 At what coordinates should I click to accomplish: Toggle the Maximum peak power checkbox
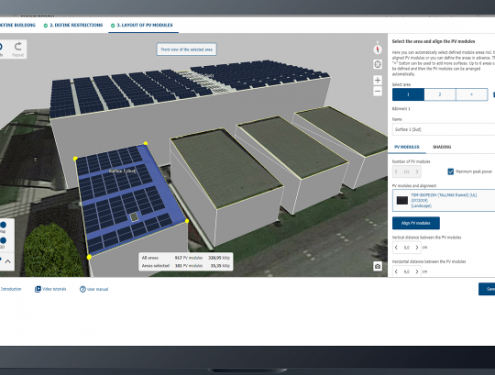451,171
